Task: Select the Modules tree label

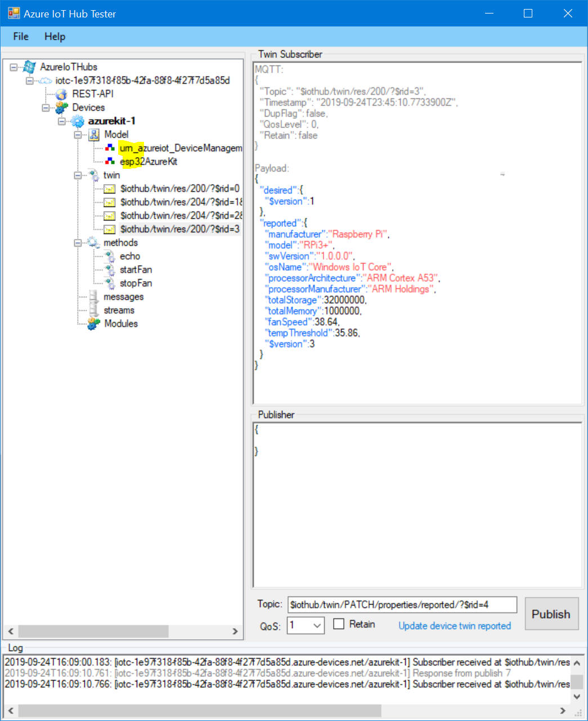Action: pos(121,324)
